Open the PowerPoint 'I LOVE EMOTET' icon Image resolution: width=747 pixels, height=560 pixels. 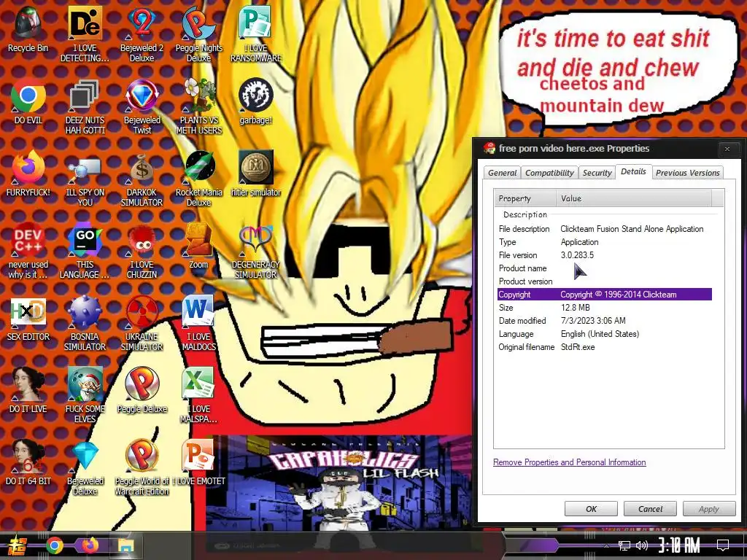click(198, 463)
